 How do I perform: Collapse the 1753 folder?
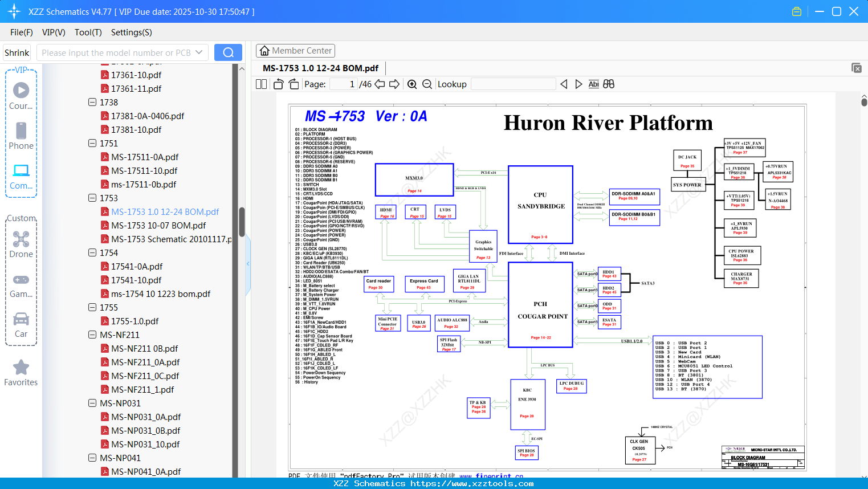pos(92,198)
